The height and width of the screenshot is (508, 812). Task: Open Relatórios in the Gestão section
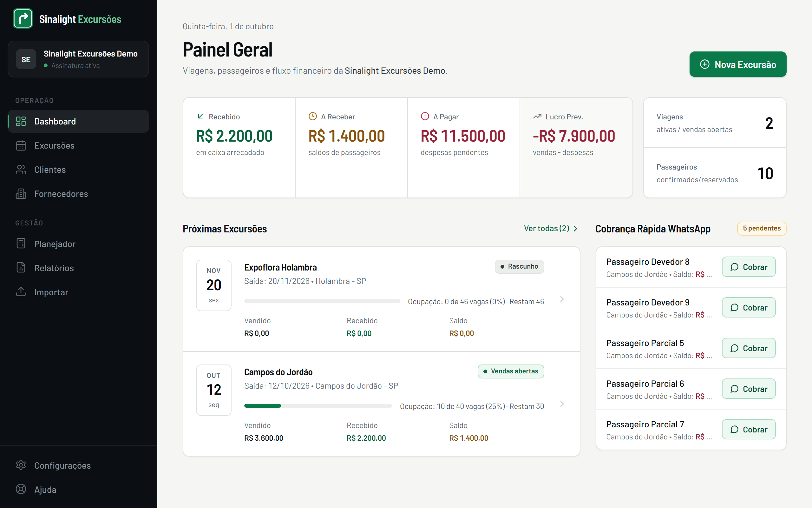78,268
